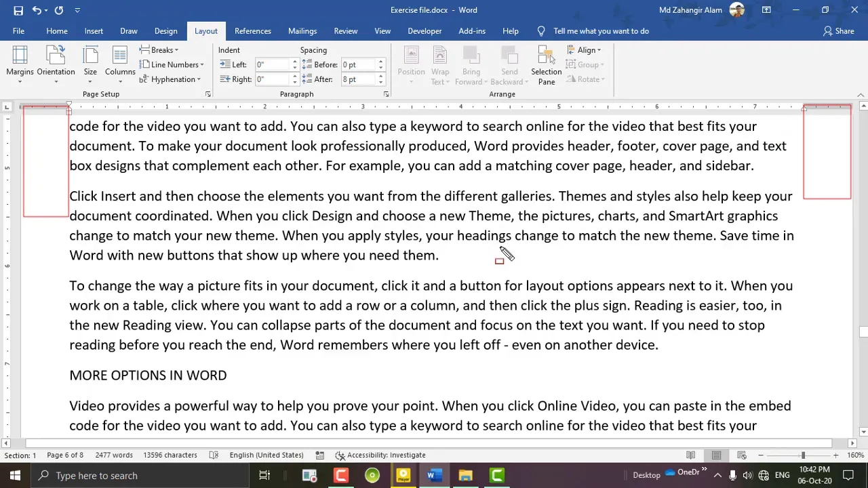
Task: Open the paper Size menu
Action: click(90, 65)
